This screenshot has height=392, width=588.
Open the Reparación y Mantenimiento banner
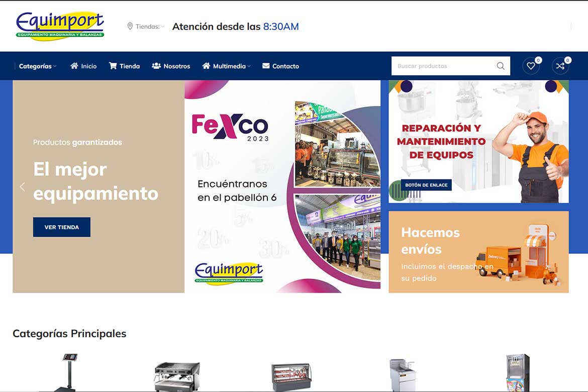click(x=478, y=142)
